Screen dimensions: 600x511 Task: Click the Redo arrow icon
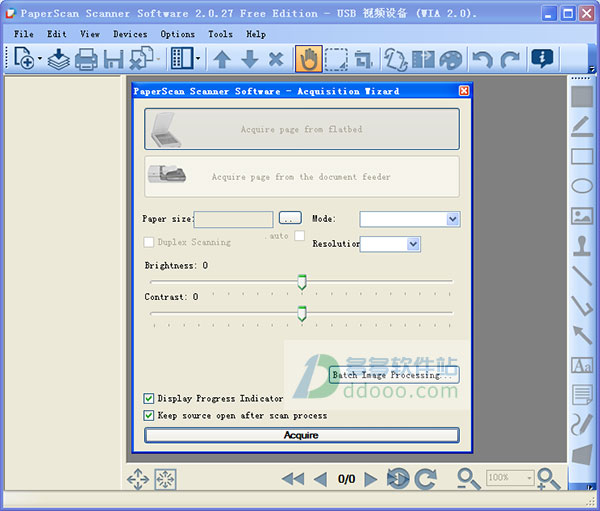tap(510, 60)
